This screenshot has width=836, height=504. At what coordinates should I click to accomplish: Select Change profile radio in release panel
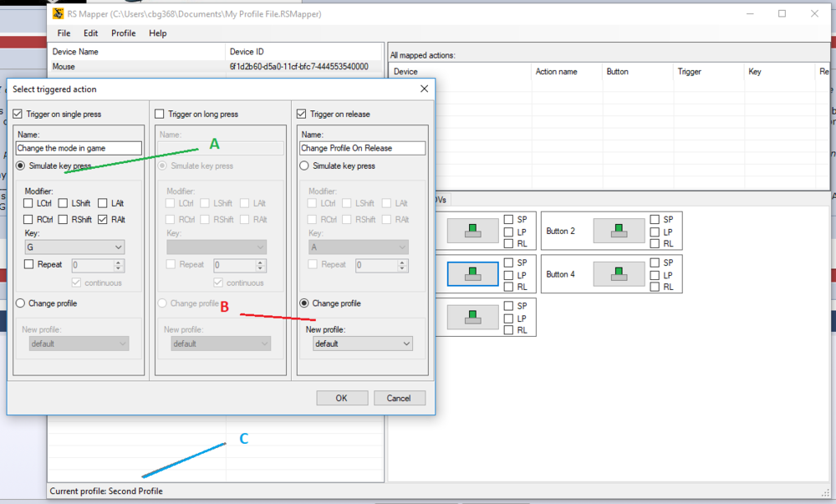(x=304, y=303)
